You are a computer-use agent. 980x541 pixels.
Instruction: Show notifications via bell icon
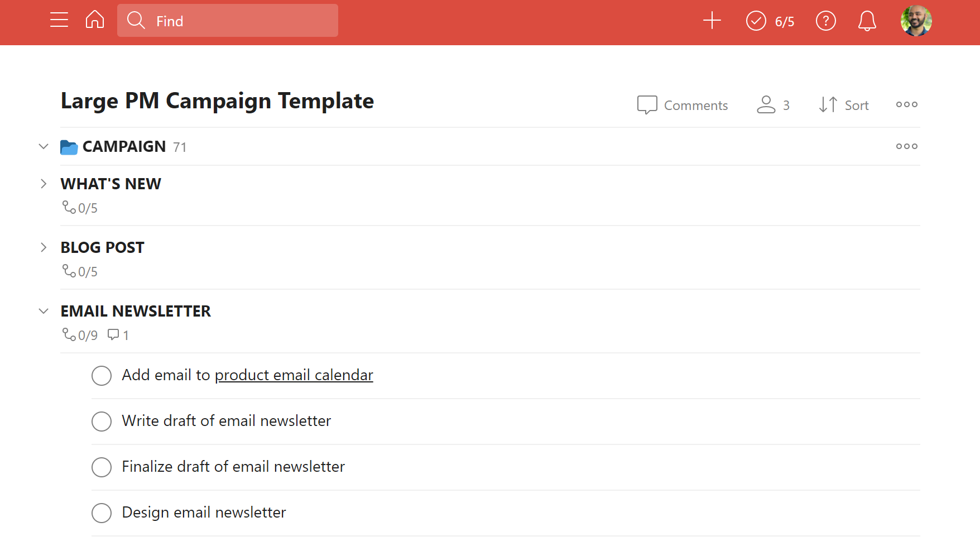867,21
